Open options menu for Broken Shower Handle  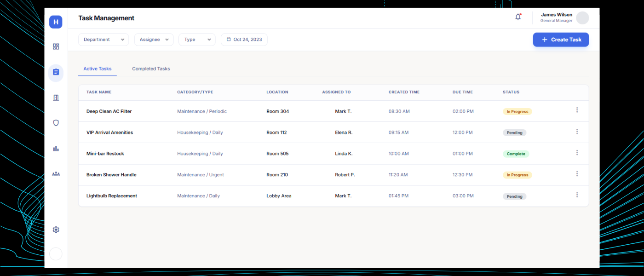click(577, 174)
